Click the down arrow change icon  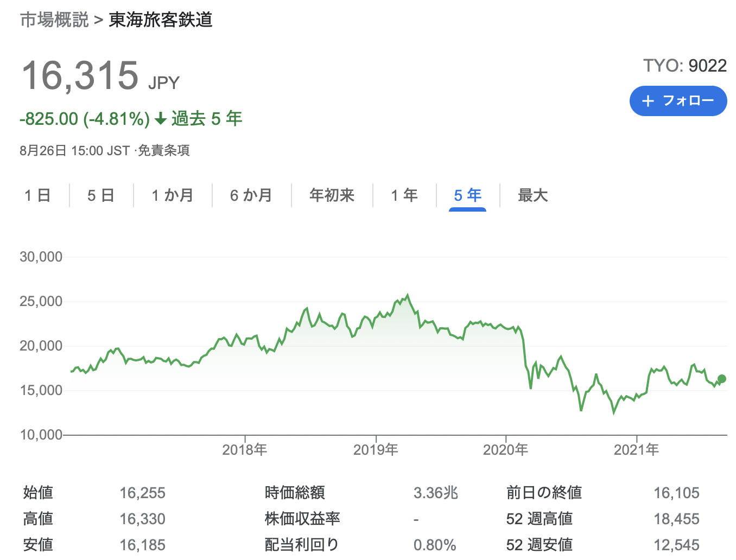(x=160, y=119)
